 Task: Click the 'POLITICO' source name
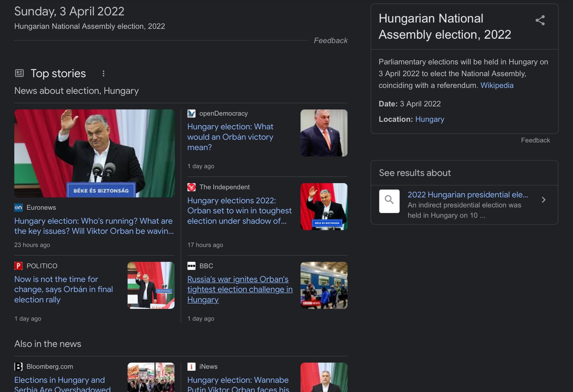tap(42, 266)
